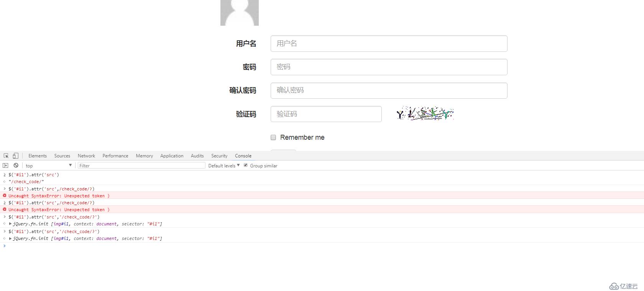Switch to the Audits tab
The image size is (644, 291).
(x=197, y=156)
